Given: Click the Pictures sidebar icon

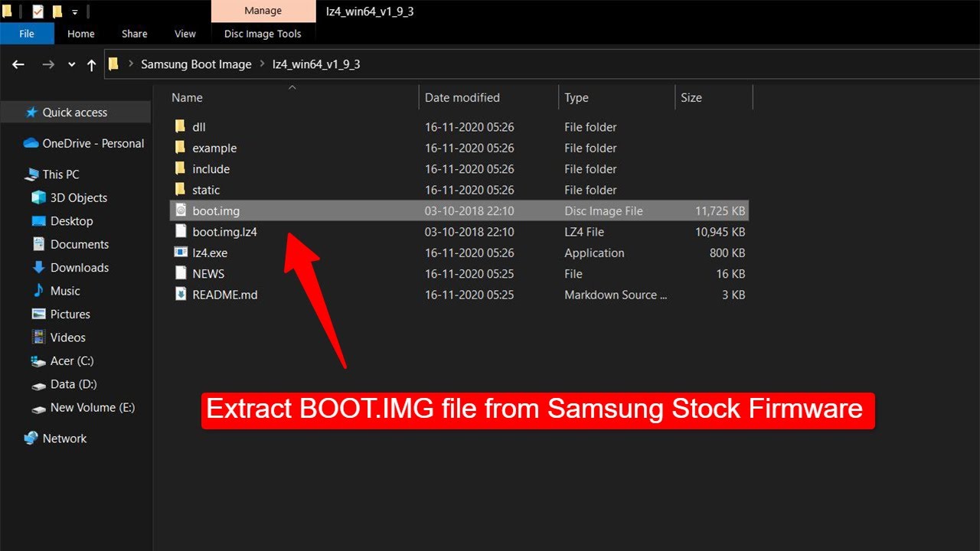Looking at the screenshot, I should 38,314.
